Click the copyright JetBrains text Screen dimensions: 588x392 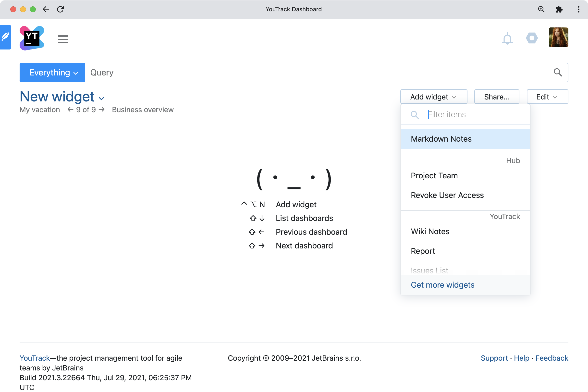coord(294,358)
